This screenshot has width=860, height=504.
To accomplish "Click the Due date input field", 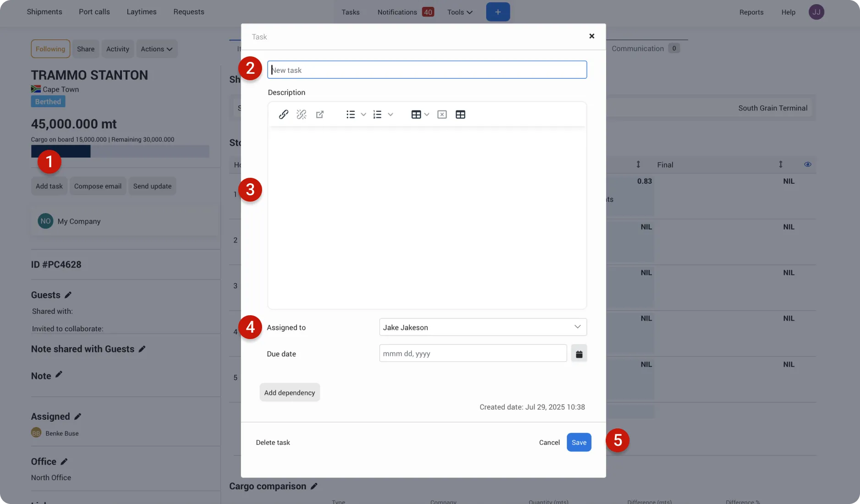I will (473, 354).
